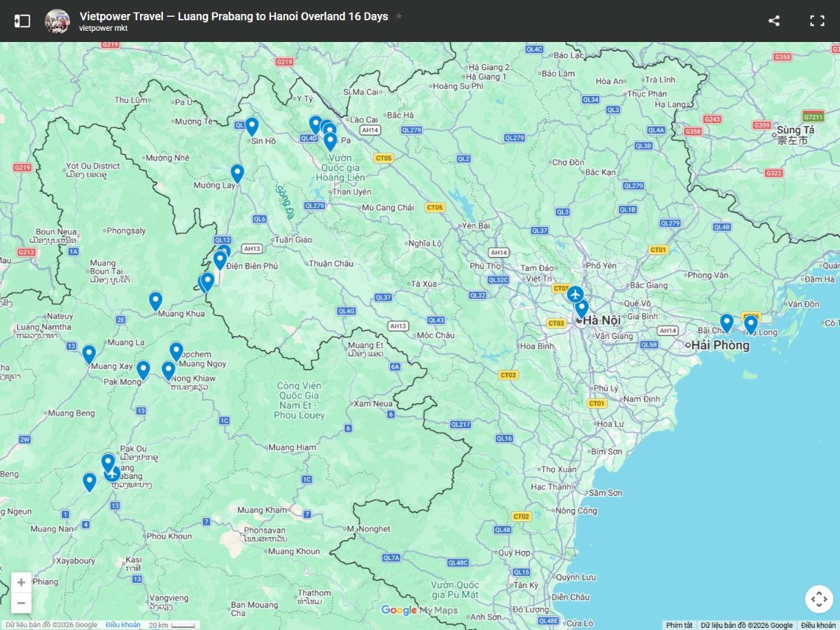The height and width of the screenshot is (630, 840).
Task: Open Phím tắt keyboard shortcuts
Action: tap(679, 625)
